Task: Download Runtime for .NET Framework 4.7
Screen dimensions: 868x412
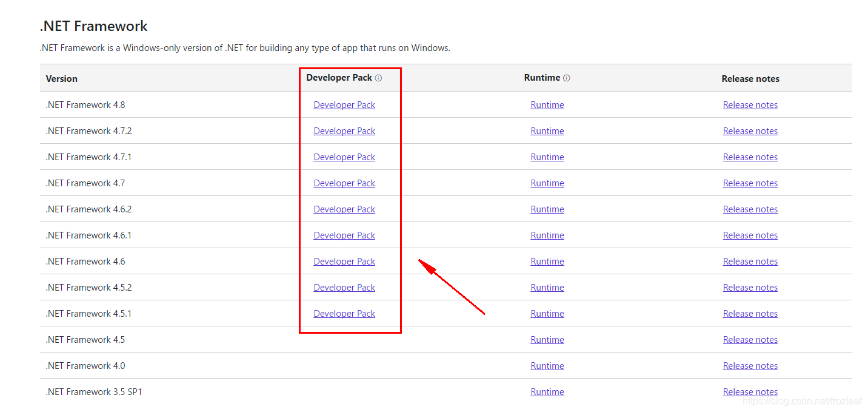Action: tap(547, 183)
